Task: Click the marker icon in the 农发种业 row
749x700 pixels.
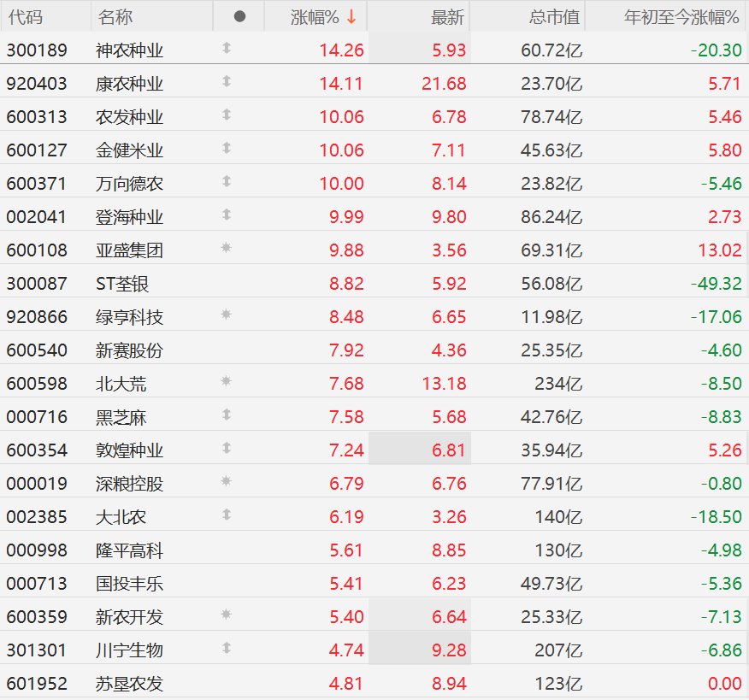Action: click(x=227, y=115)
